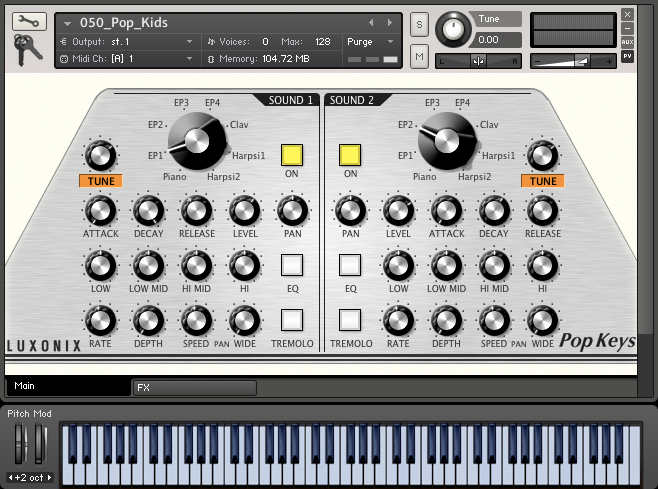The height and width of the screenshot is (489, 658).
Task: Switch to the FX tab
Action: (195, 387)
